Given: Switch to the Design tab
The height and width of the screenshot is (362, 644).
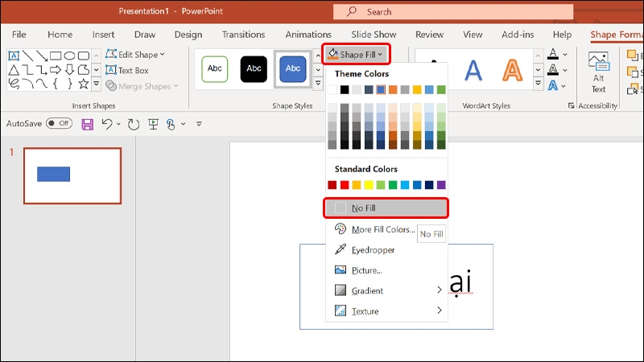Looking at the screenshot, I should pos(188,35).
